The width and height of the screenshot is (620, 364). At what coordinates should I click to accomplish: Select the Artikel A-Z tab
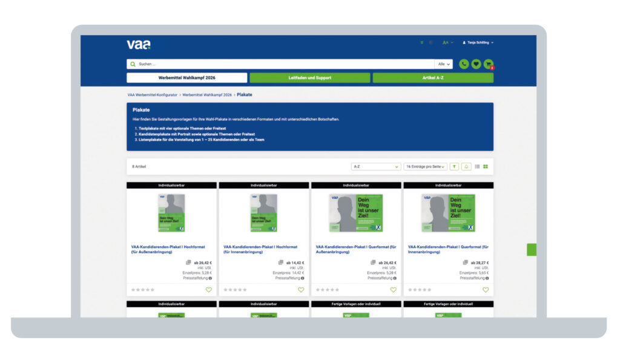(432, 78)
